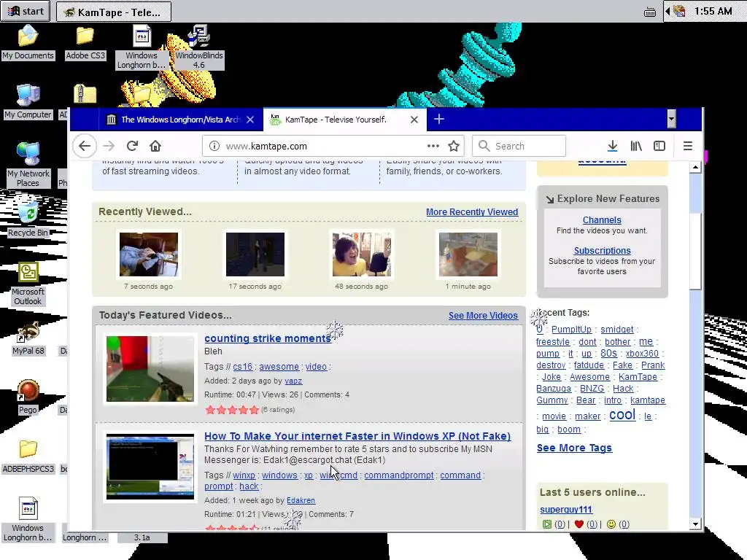Close the KamTape tab
The image size is (747, 560).
point(414,120)
